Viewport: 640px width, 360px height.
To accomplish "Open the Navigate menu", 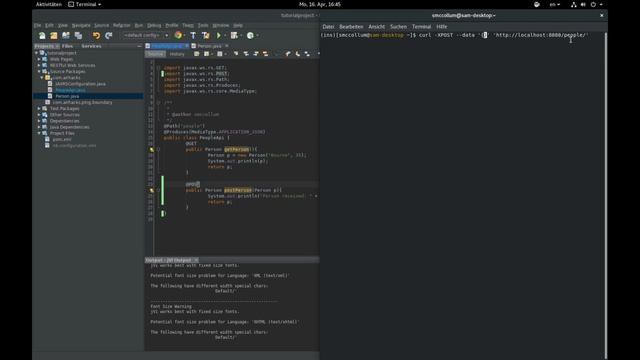I will [81, 25].
